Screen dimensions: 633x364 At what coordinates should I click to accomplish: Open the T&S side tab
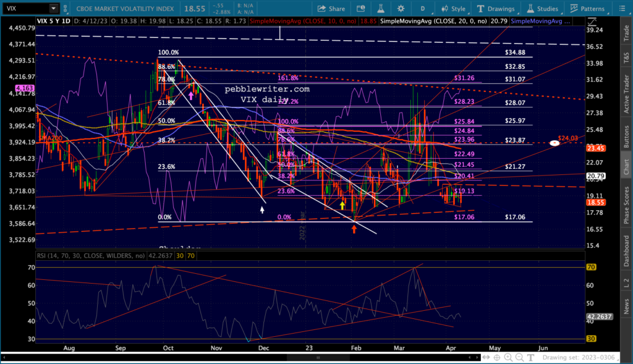[x=626, y=58]
